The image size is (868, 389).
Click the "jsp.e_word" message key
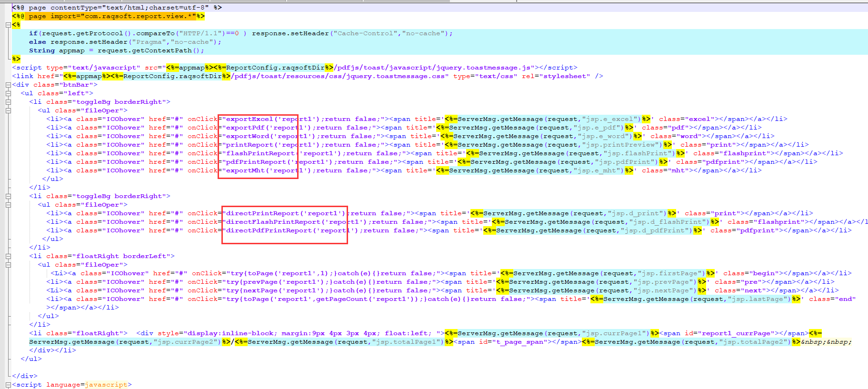606,136
